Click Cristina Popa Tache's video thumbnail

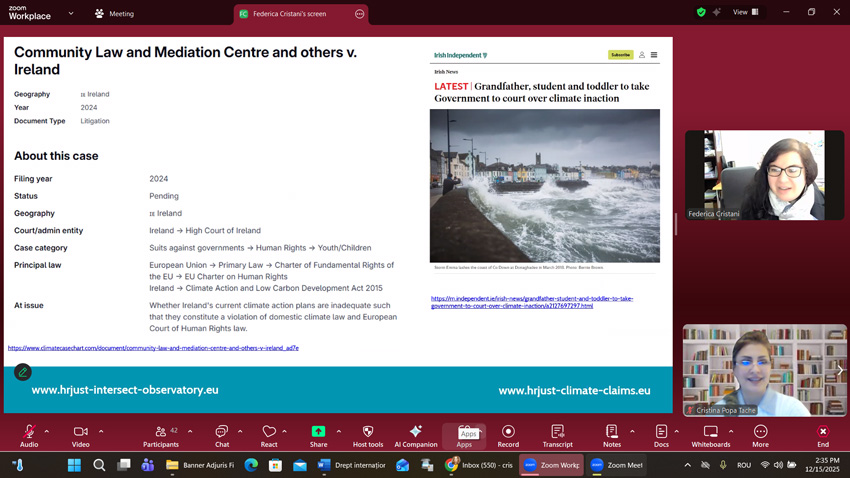pyautogui.click(x=765, y=370)
